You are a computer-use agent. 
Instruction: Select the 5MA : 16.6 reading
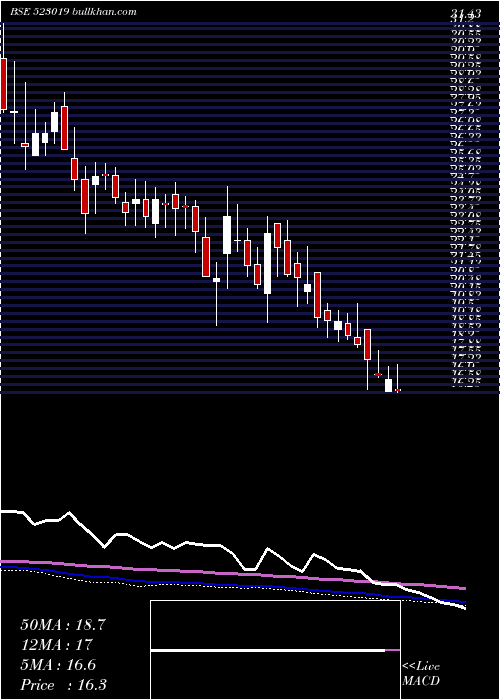pos(58,665)
